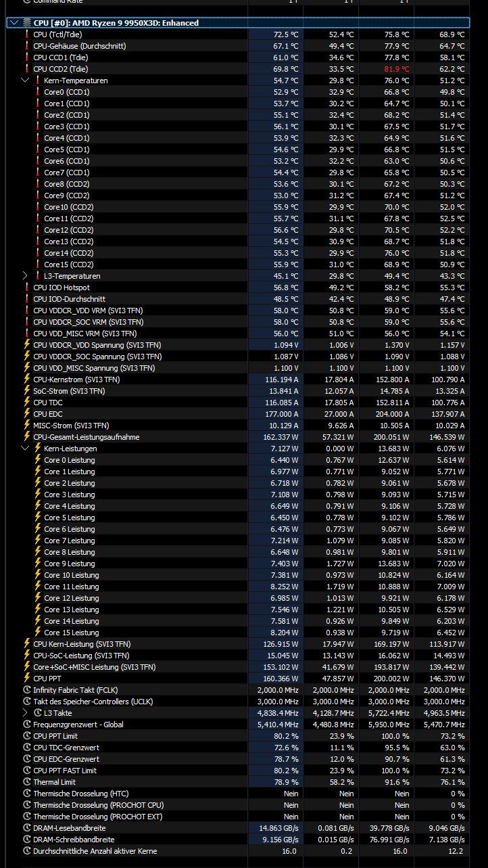Select the Core10 (CCD2) row label
Viewport: 488px width, 868px height.
click(x=68, y=207)
